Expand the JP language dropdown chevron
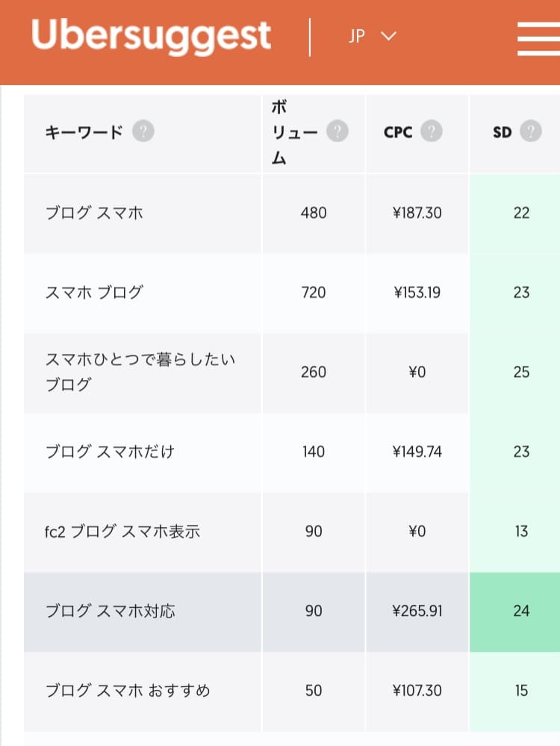Image resolution: width=560 pixels, height=746 pixels. [x=389, y=36]
